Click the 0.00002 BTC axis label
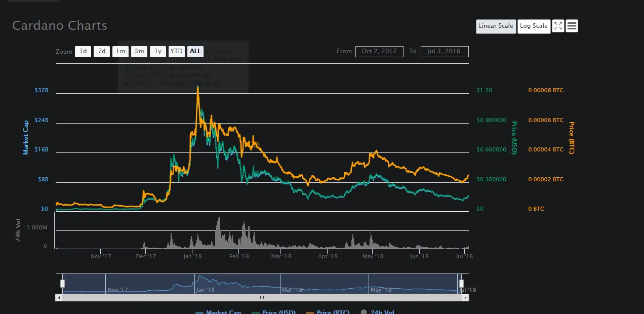644x314 pixels. (x=546, y=179)
